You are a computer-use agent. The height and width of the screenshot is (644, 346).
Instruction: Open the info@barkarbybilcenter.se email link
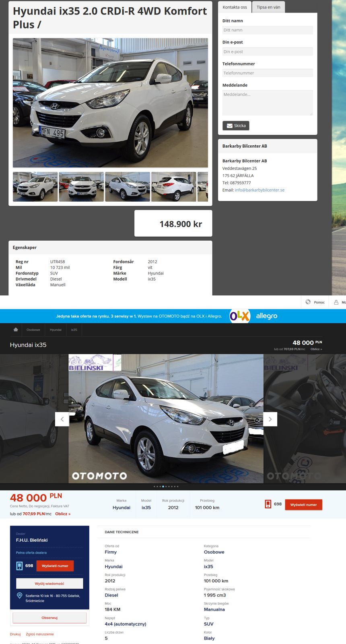point(259,190)
